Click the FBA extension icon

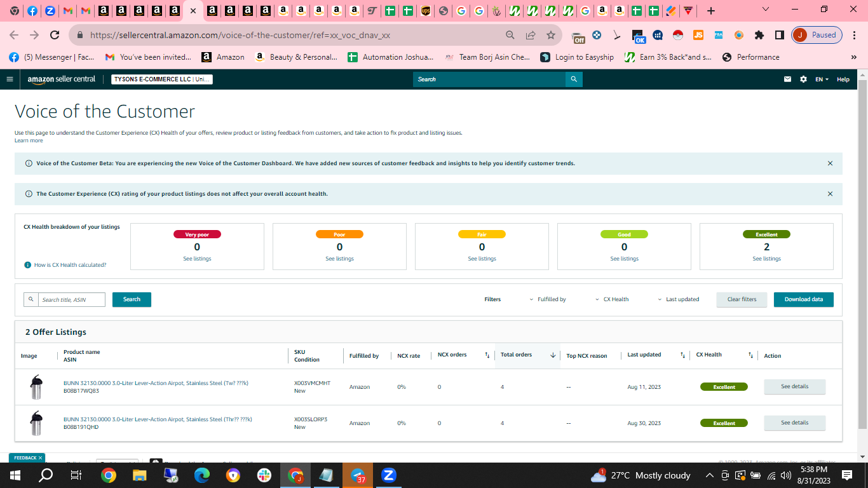pos(719,35)
